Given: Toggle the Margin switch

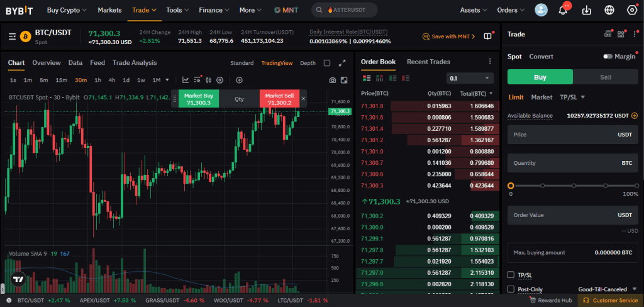Looking at the screenshot, I should pyautogui.click(x=608, y=57).
